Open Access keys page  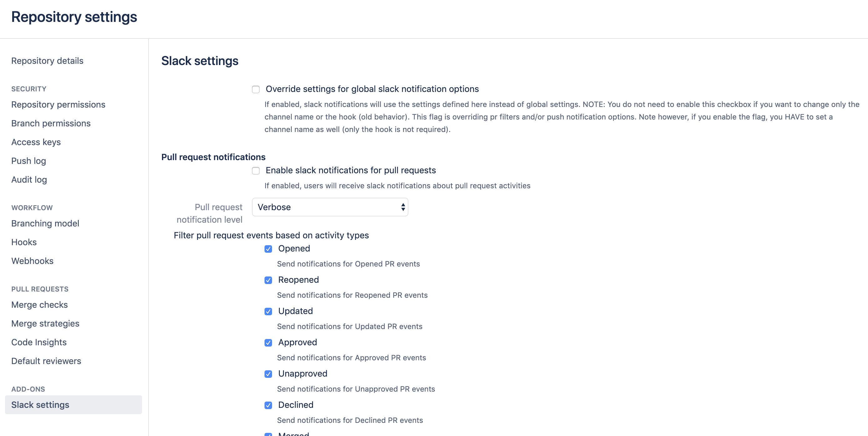click(x=36, y=142)
